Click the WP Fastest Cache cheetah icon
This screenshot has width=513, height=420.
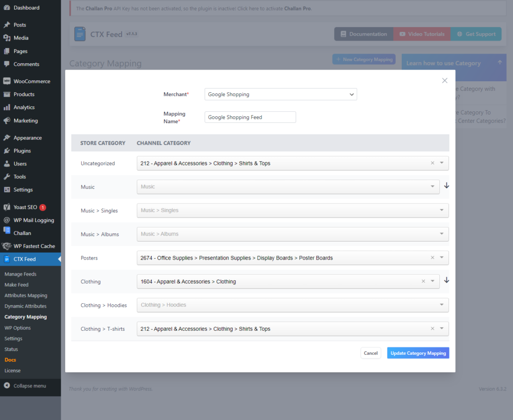(7, 246)
